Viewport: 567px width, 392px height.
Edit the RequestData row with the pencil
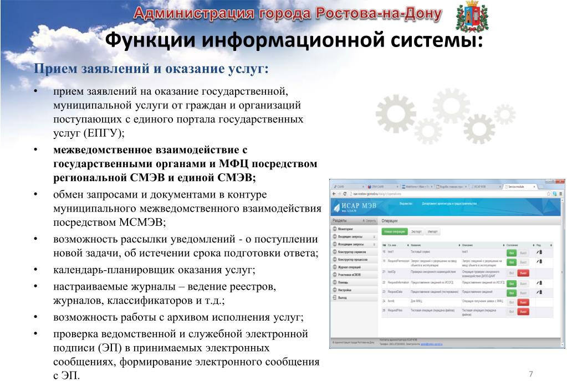point(538,292)
